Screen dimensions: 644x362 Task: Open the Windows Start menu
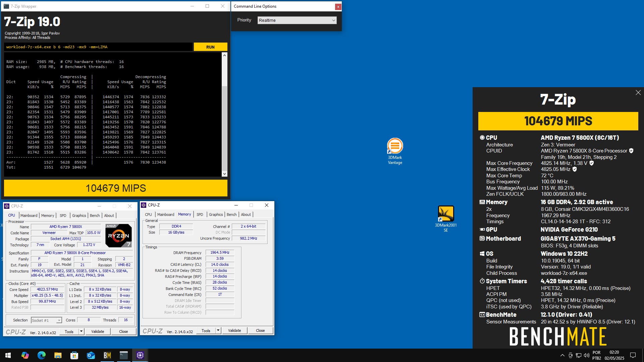8,355
